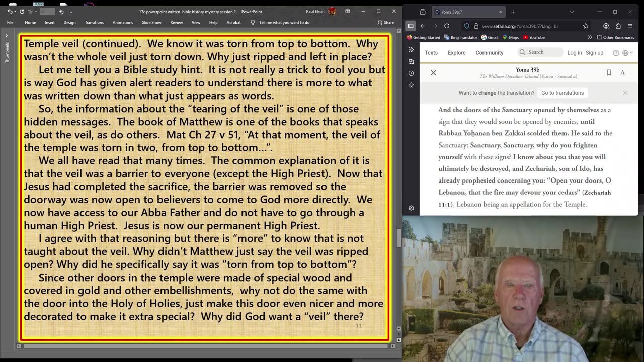Open the Firefox hamburger menu

[630, 26]
